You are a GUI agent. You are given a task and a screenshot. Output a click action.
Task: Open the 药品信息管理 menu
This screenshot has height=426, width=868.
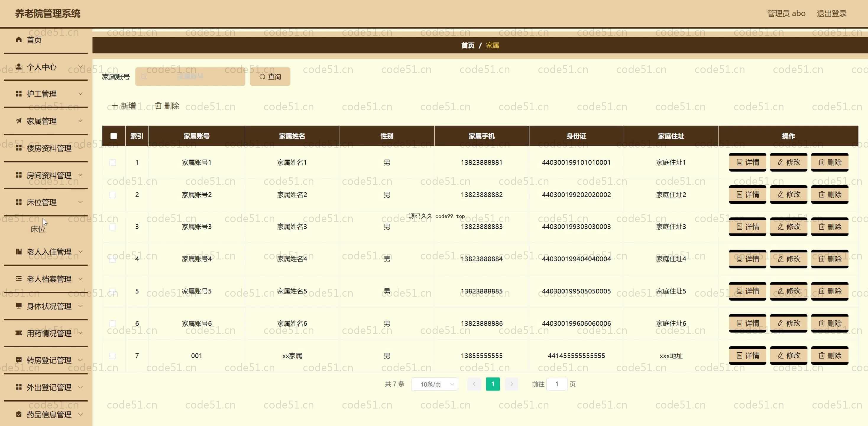click(46, 414)
